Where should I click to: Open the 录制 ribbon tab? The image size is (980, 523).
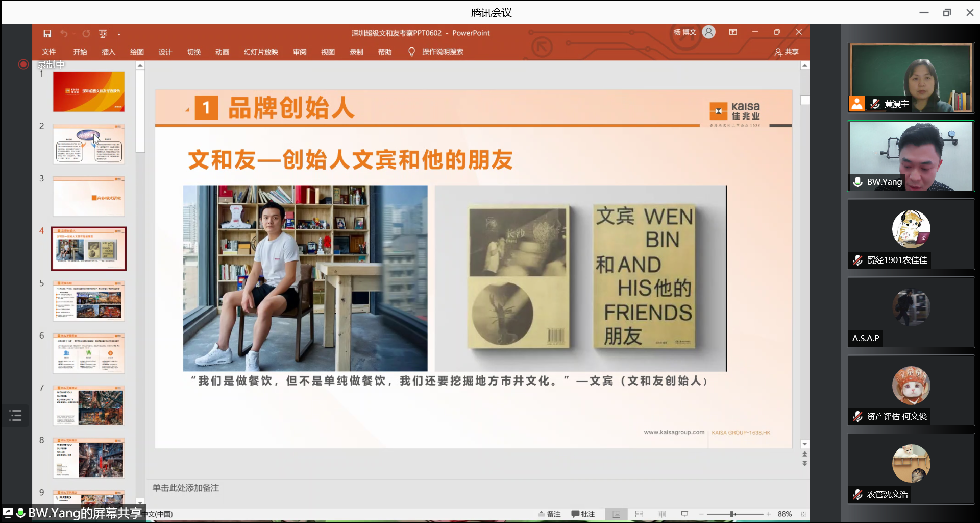point(356,52)
